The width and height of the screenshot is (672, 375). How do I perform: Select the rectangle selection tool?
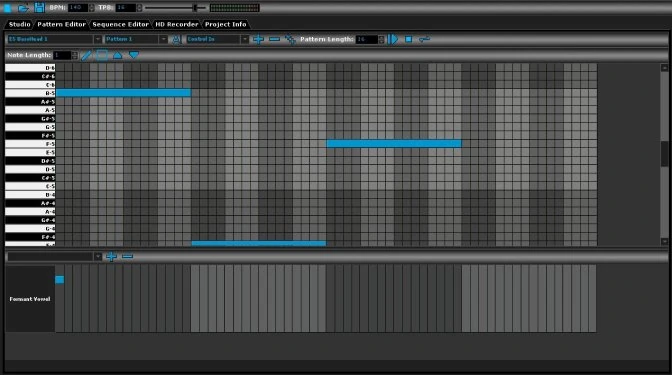coord(102,55)
